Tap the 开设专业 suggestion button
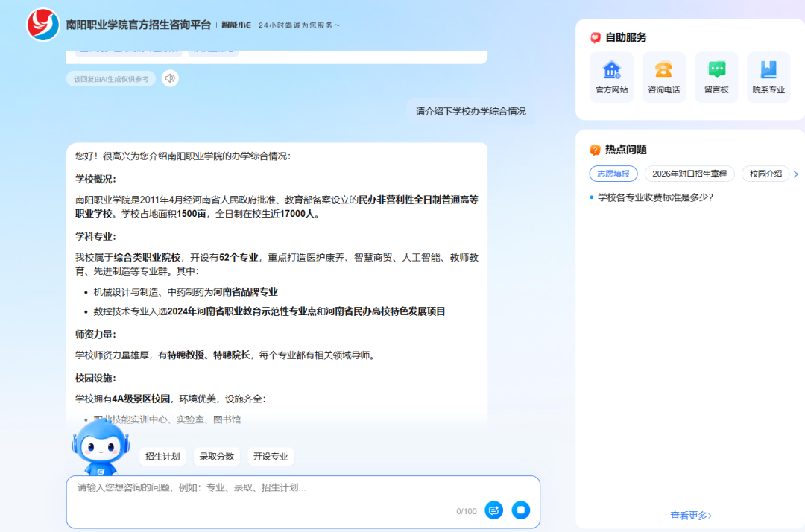This screenshot has height=532, width=805. click(x=271, y=457)
